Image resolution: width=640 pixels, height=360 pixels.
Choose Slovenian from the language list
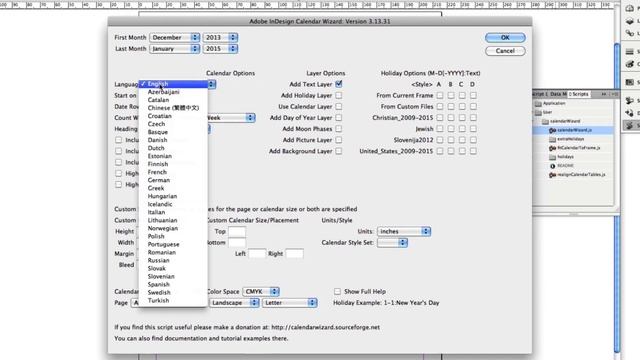161,276
